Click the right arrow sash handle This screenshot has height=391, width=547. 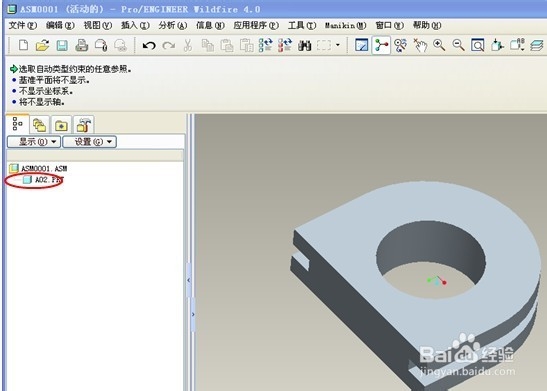tap(193, 314)
